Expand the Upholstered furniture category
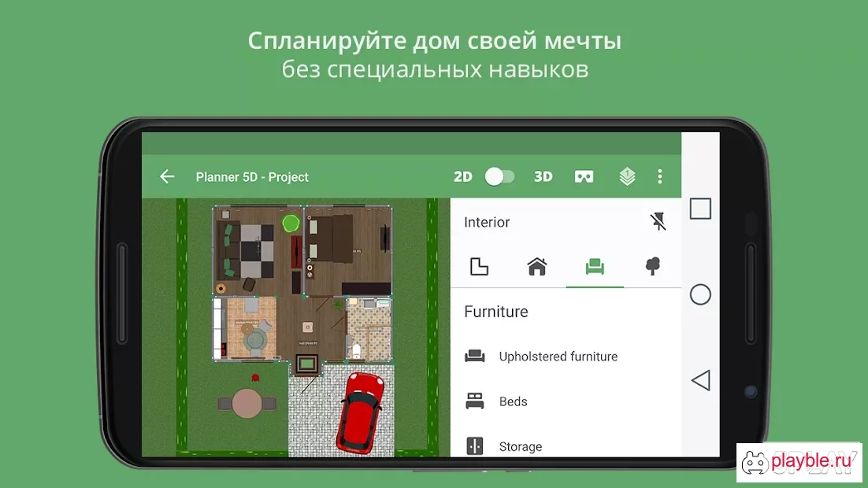868x488 pixels. [566, 357]
